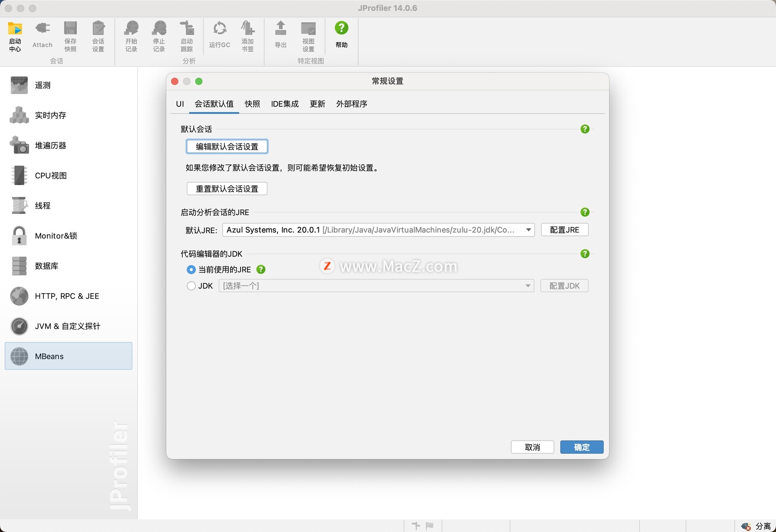
Task: Switch to the 更新 tab
Action: point(317,104)
